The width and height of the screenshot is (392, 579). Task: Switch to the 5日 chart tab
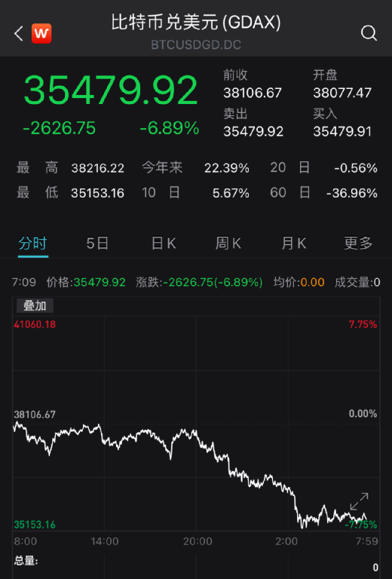pyautogui.click(x=97, y=244)
